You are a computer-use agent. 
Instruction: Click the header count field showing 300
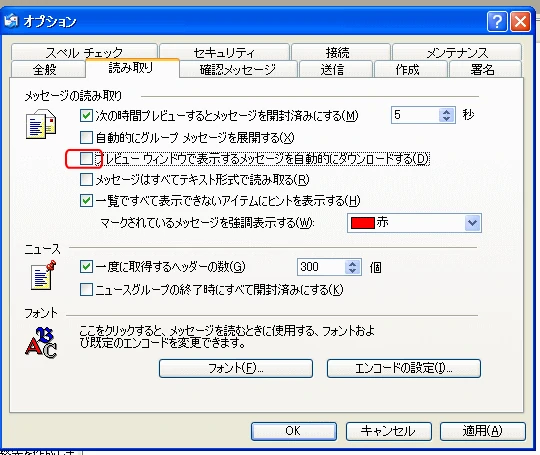coord(321,267)
